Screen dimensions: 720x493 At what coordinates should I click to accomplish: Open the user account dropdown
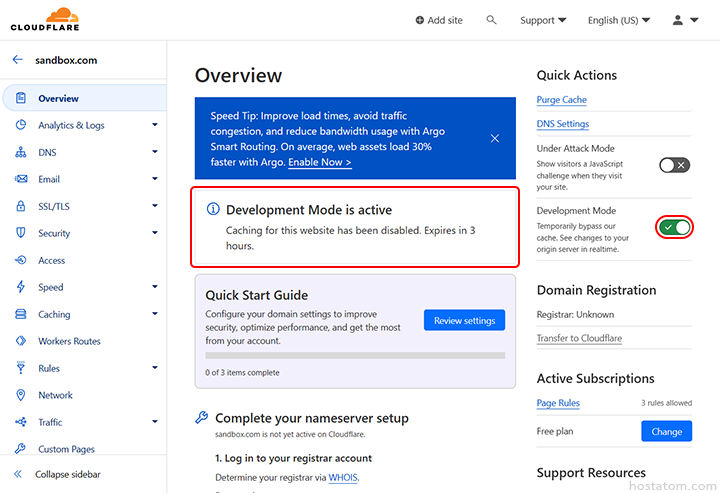tap(686, 20)
